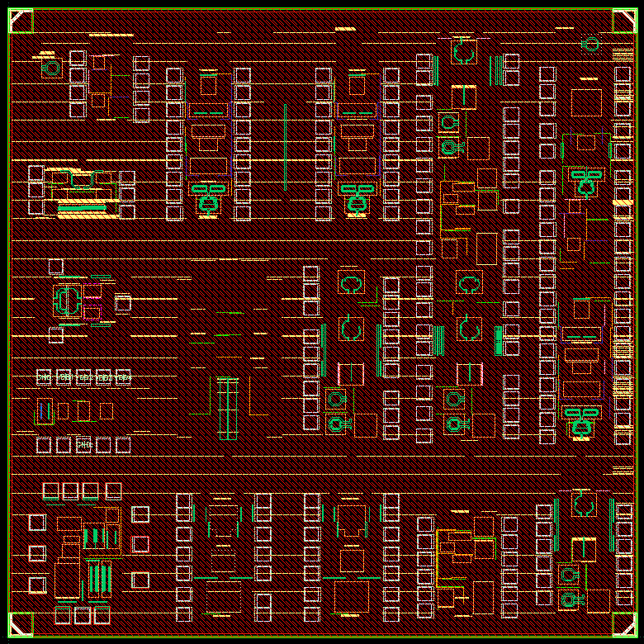Viewport: 644px width, 644px height.
Task: Click the GND pad in the upper labeled pad row
Action: [44, 377]
